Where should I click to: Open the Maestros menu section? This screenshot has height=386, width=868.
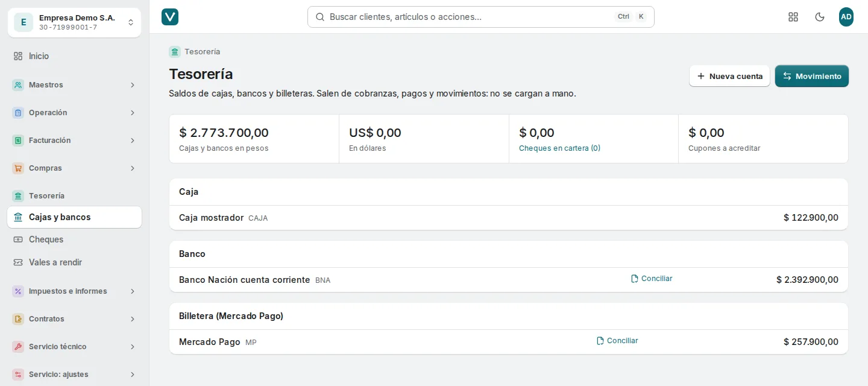click(74, 85)
